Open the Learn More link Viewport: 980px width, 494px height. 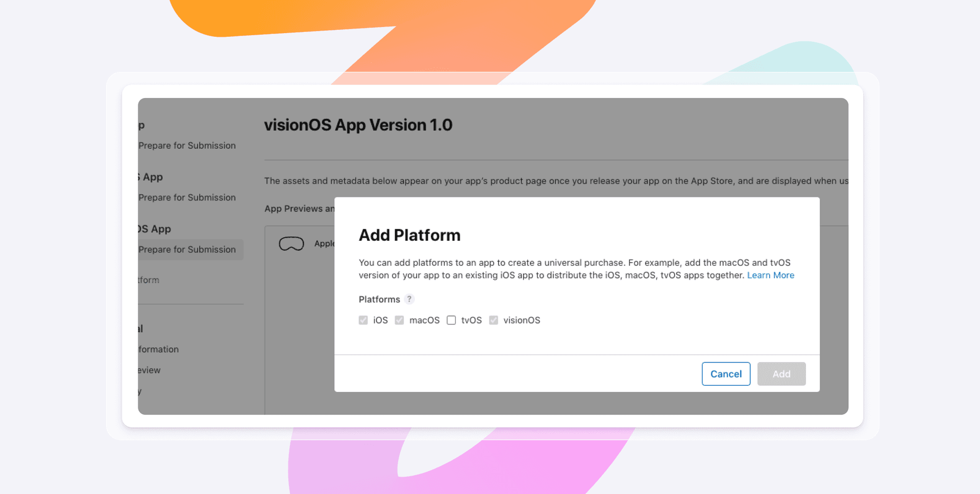point(771,275)
